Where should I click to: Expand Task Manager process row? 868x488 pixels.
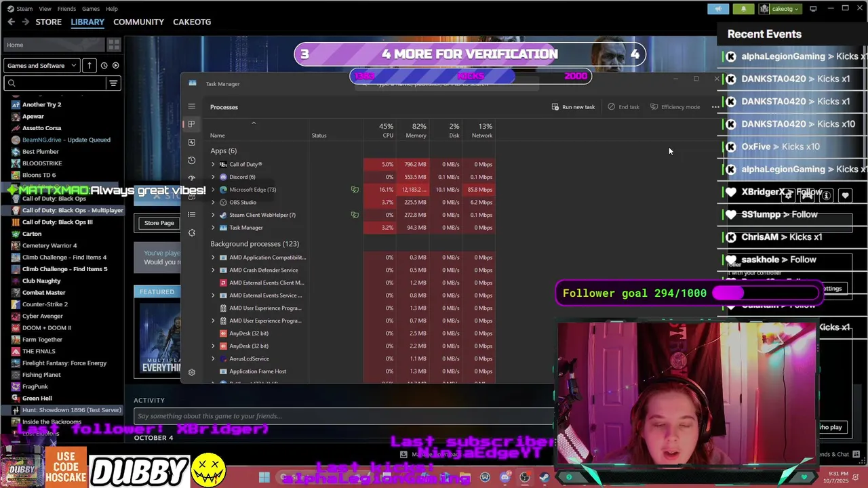point(213,228)
